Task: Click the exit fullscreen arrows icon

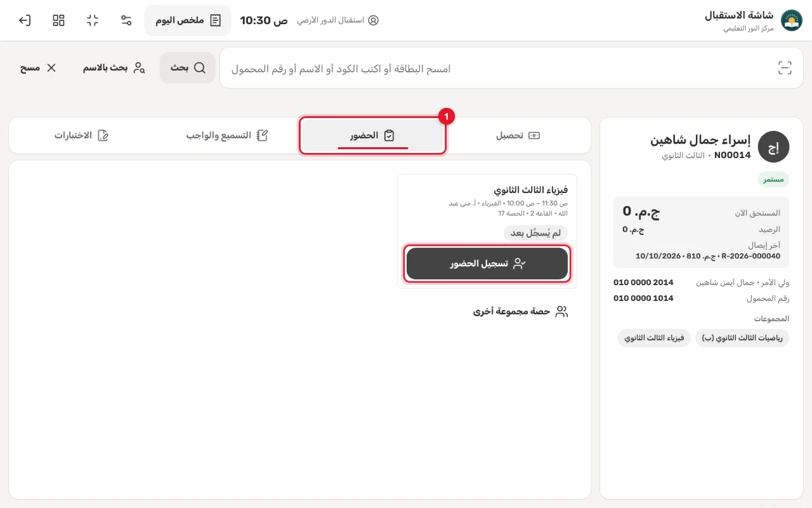Action: pos(93,20)
